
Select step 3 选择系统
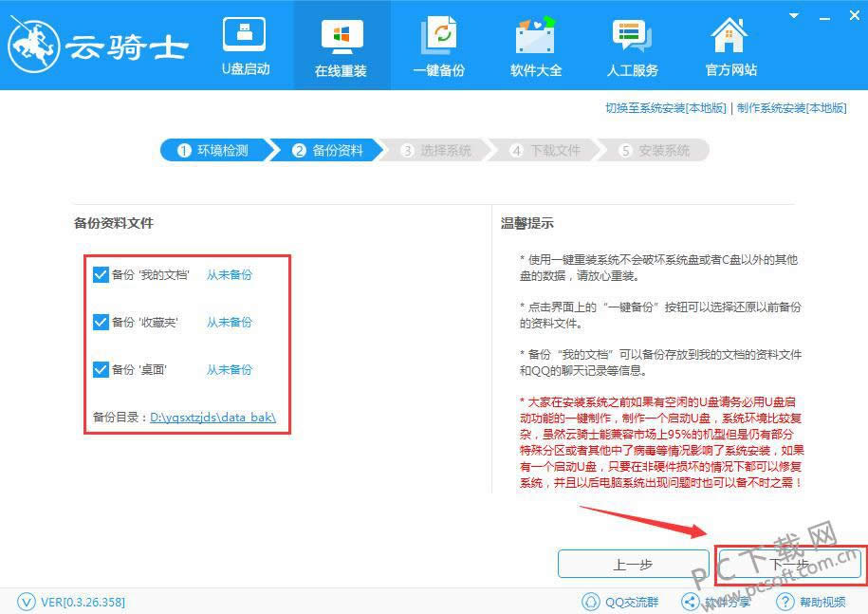(435, 150)
